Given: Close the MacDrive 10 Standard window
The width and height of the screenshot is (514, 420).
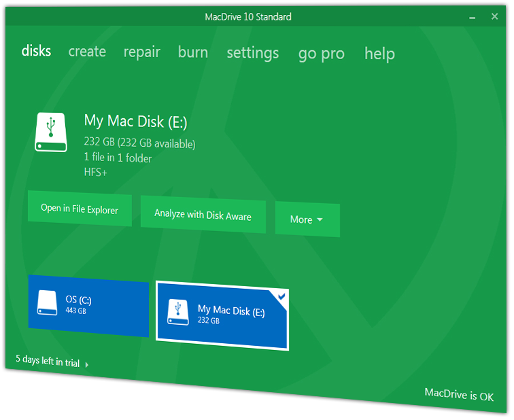Looking at the screenshot, I should click(x=495, y=16).
